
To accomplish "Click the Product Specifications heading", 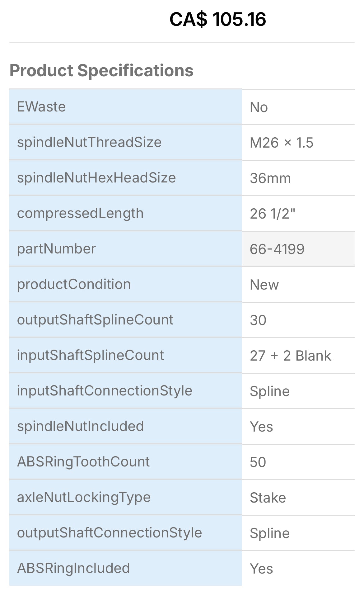I will (x=101, y=70).
